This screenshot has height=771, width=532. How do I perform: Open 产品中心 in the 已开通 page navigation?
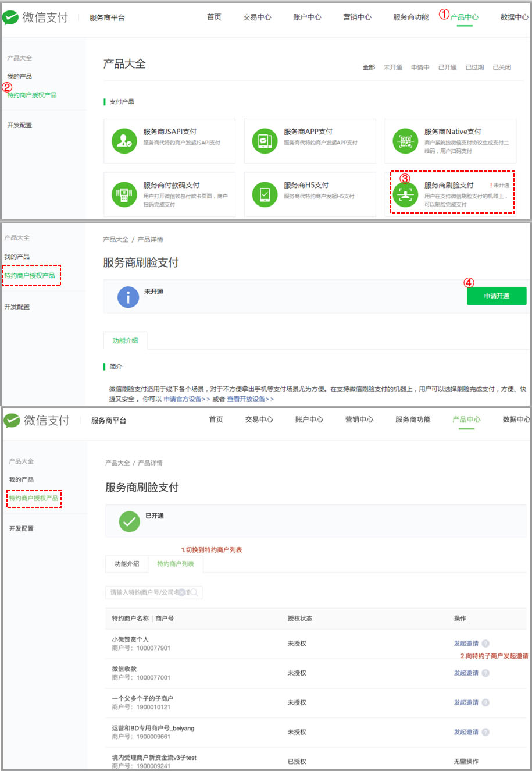click(466, 420)
